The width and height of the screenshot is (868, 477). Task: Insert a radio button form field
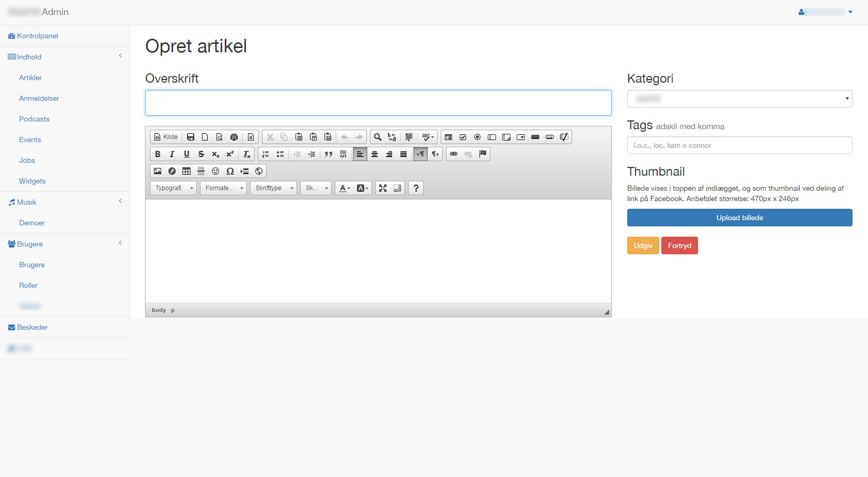click(x=477, y=137)
